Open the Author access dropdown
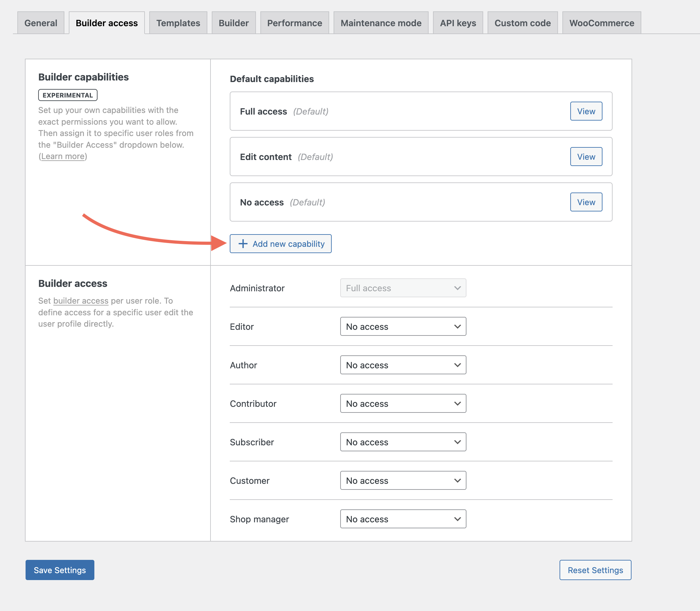This screenshot has width=700, height=611. (403, 365)
